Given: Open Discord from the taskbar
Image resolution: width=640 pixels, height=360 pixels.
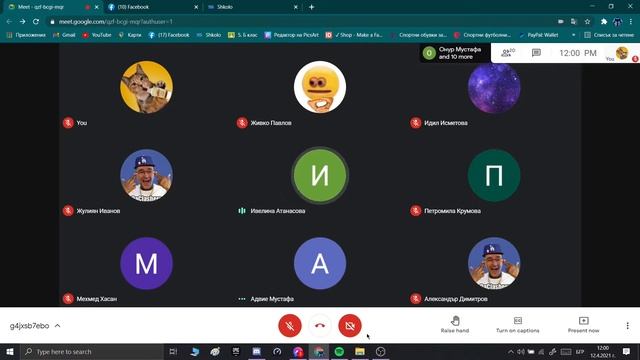Looking at the screenshot, I should tap(256, 351).
